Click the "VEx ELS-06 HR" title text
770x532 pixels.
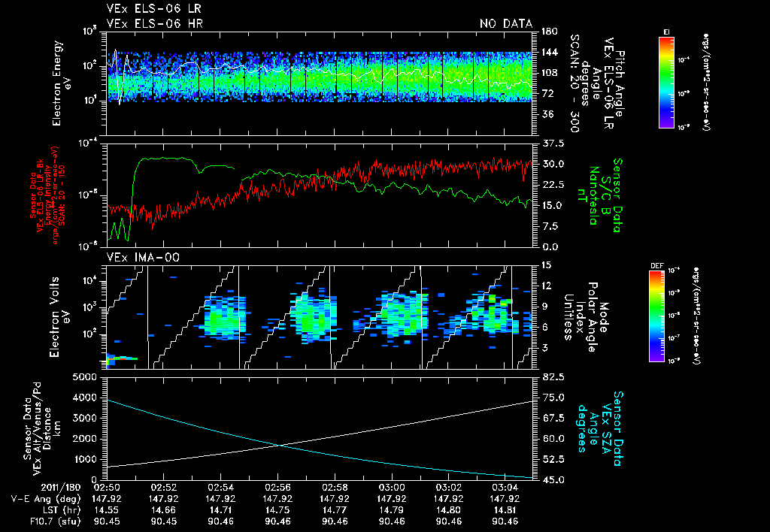155,23
